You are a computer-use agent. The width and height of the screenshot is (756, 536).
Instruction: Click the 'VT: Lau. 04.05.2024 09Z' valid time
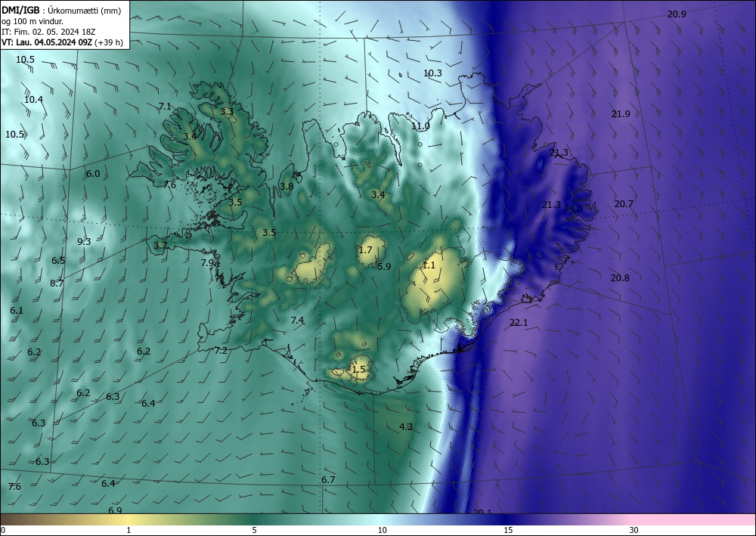[47, 42]
